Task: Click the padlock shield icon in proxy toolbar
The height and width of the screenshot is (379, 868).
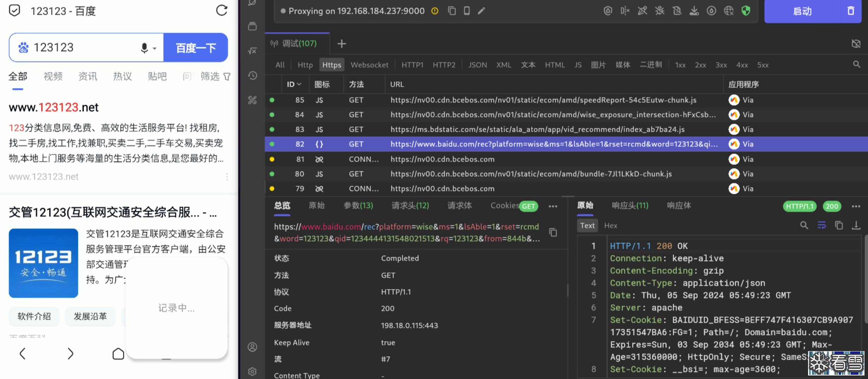Action: point(608,11)
